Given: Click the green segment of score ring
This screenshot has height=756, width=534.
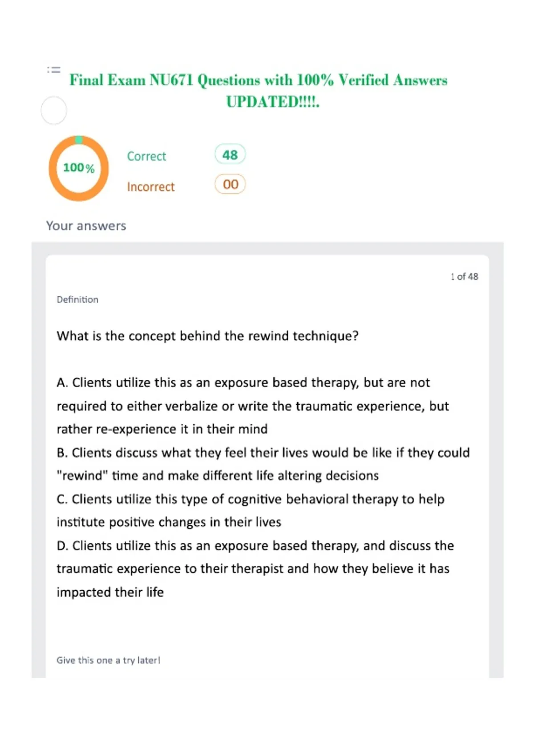Looking at the screenshot, I should click(x=79, y=140).
